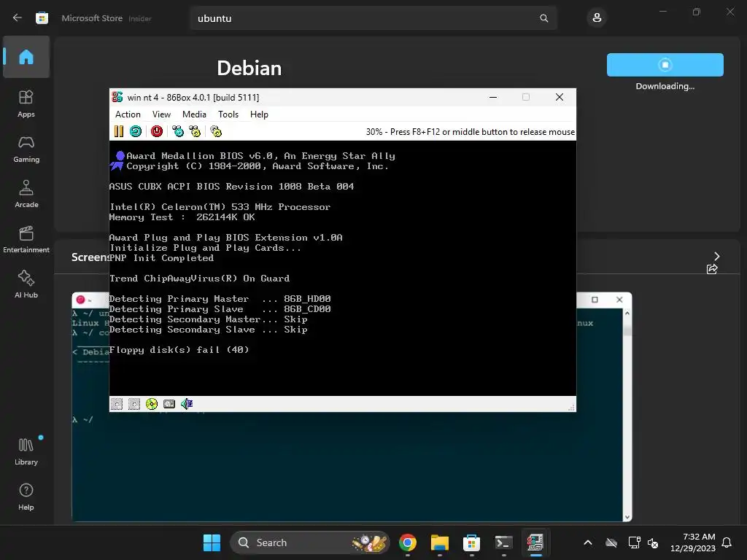Open the 86Box Media menu
This screenshot has width=747, height=560.
tap(194, 114)
